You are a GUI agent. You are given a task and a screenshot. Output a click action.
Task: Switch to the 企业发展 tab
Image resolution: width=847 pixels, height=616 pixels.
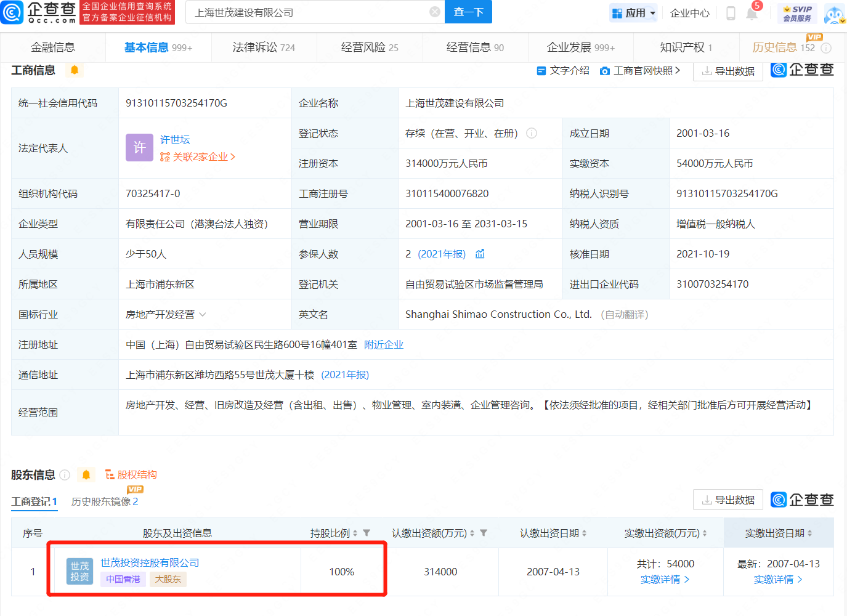pyautogui.click(x=581, y=47)
